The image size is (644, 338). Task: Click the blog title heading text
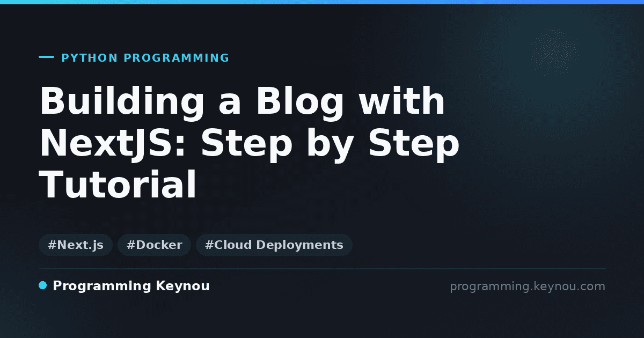(x=250, y=143)
